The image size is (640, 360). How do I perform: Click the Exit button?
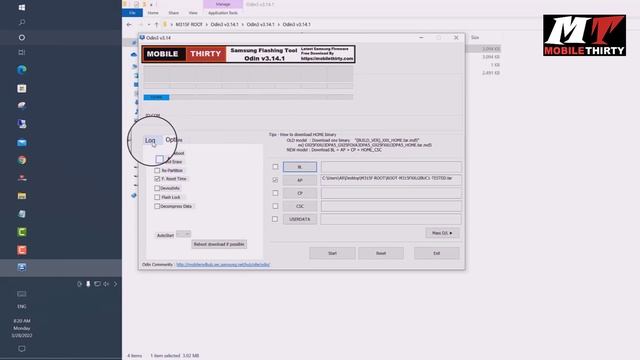(436, 253)
